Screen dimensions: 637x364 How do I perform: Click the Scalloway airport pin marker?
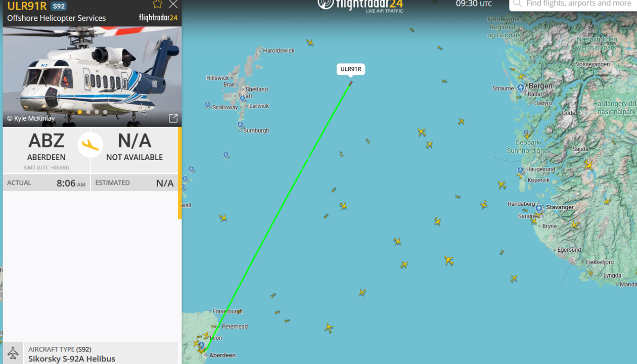click(208, 105)
